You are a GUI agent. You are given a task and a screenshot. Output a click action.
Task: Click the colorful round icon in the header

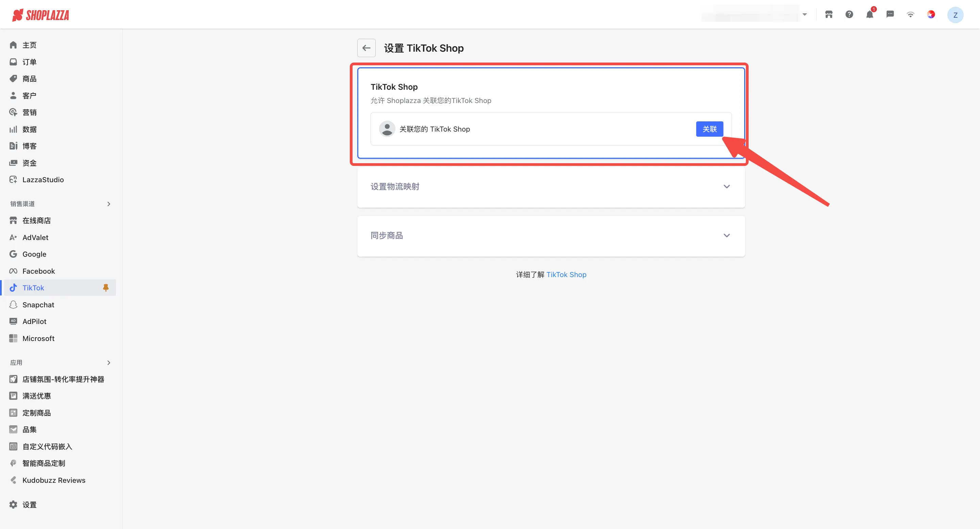click(931, 14)
